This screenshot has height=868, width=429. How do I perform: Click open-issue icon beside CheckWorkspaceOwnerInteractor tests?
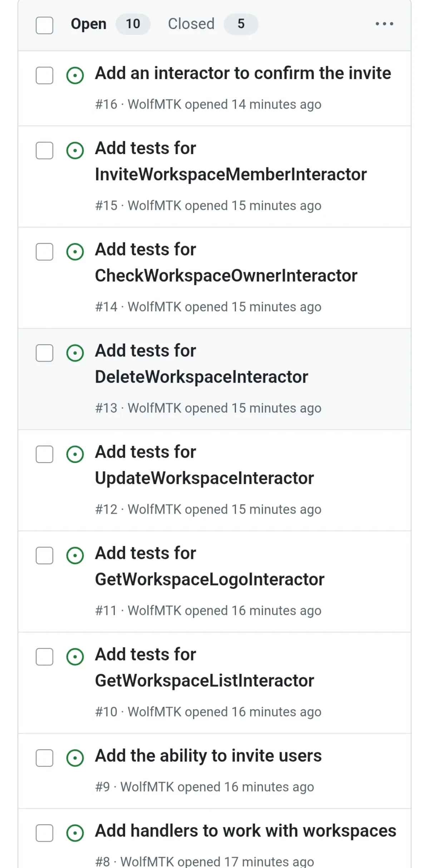click(75, 252)
